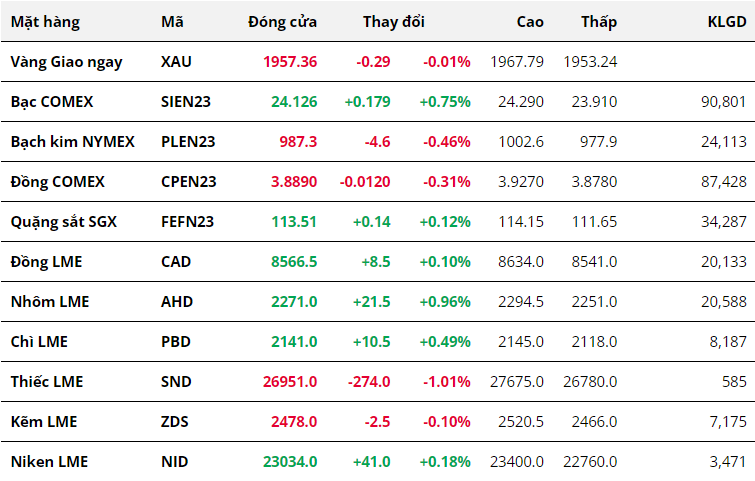Open the "Quặng sắt SGX" commodity

[x=63, y=221]
